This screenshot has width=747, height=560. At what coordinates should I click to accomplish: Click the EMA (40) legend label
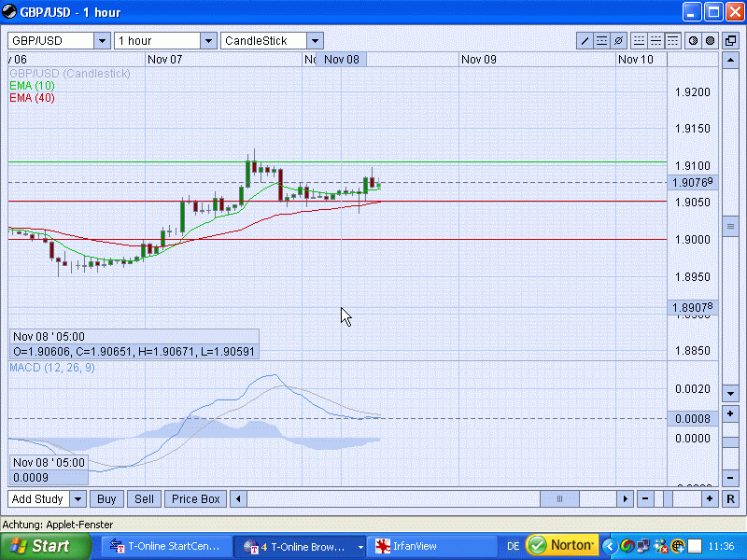tap(32, 98)
